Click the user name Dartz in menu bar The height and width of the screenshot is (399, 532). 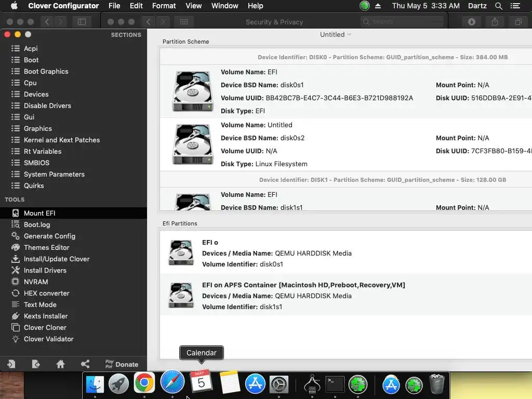(x=477, y=6)
